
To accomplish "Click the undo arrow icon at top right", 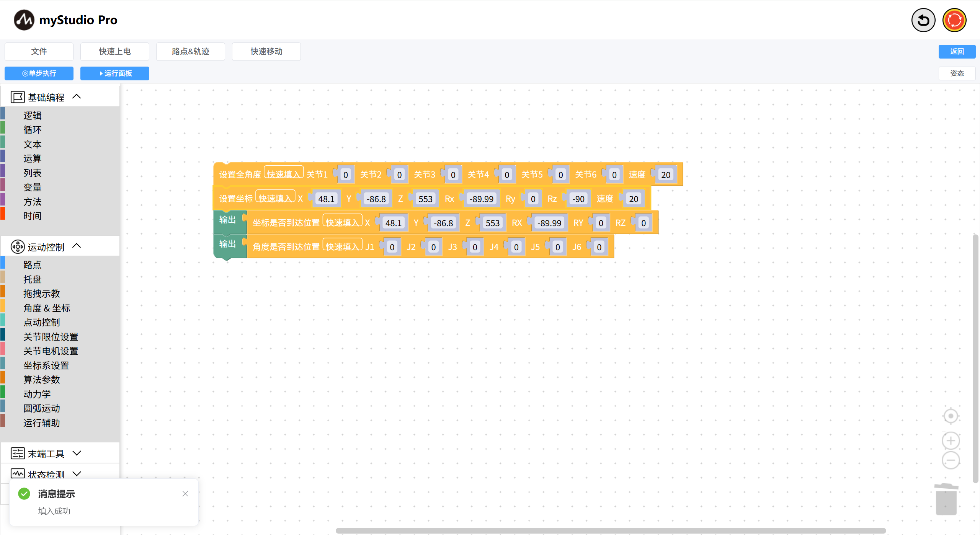I will (923, 20).
